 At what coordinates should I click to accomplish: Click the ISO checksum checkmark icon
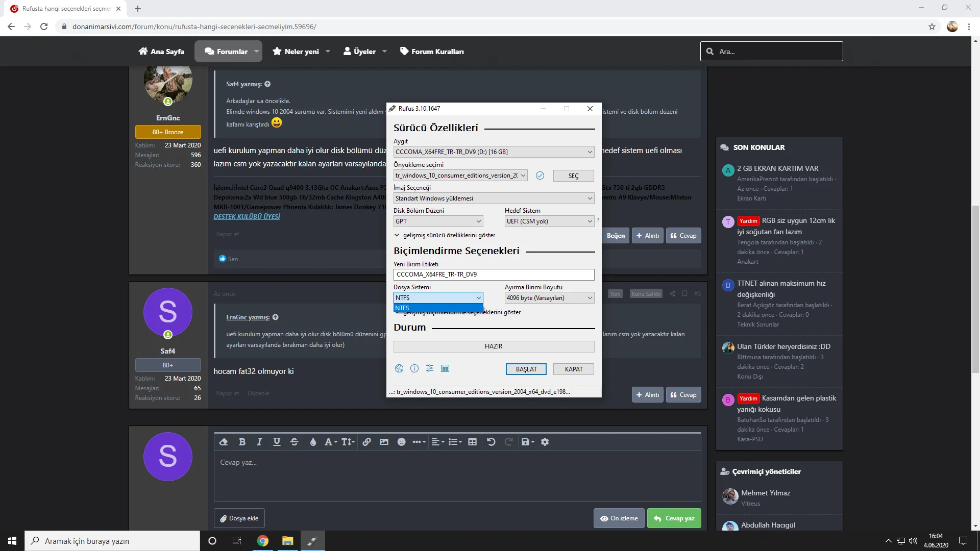(540, 176)
